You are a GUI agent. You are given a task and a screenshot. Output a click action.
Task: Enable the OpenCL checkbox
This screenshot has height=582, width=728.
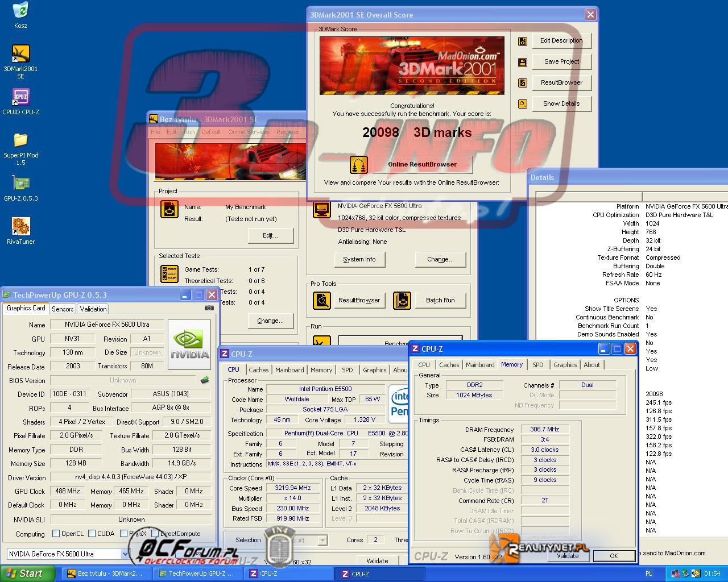point(56,534)
